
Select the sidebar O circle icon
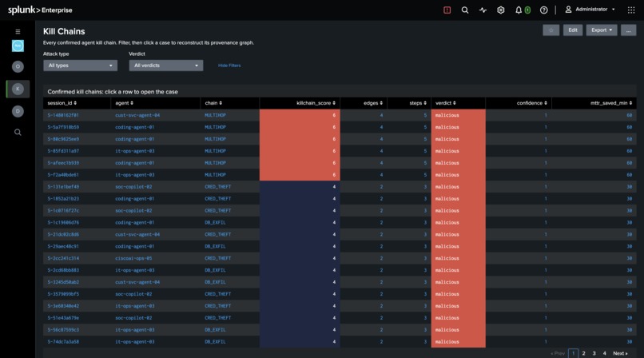18,66
